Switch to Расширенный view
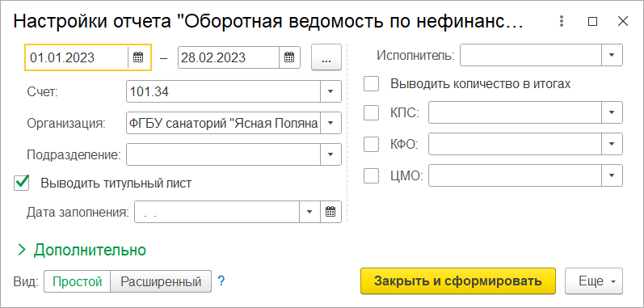 click(x=162, y=281)
